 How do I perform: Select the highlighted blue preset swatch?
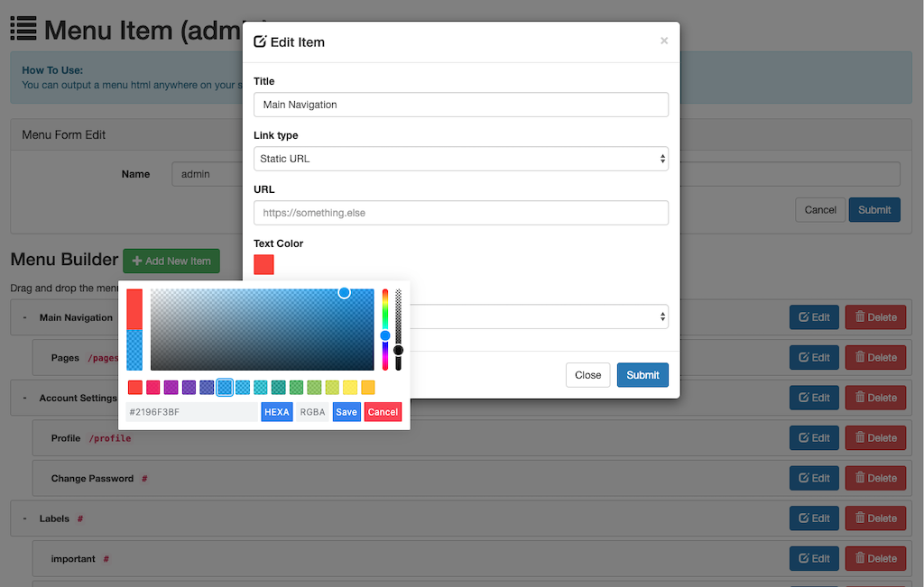click(225, 388)
